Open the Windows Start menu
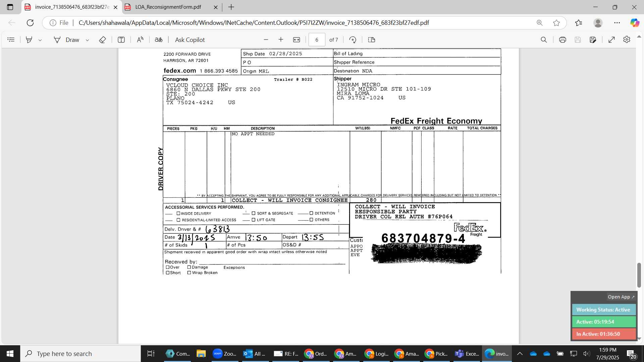This screenshot has height=362, width=644. 10,354
